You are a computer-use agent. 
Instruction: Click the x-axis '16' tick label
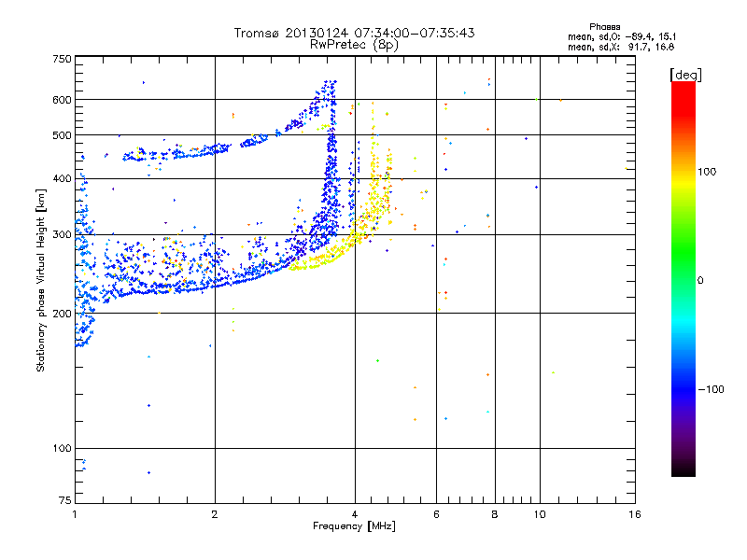coord(635,514)
